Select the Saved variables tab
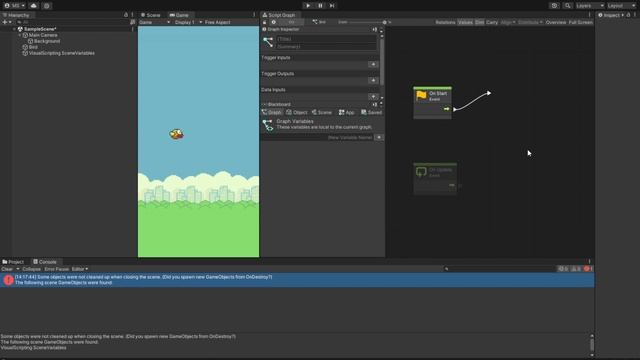The width and height of the screenshot is (640, 360). click(x=371, y=112)
